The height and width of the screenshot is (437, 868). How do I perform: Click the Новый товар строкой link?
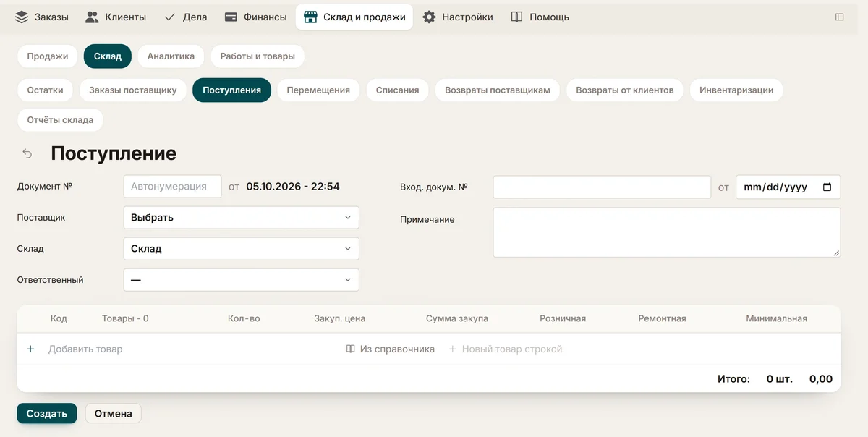pos(505,349)
